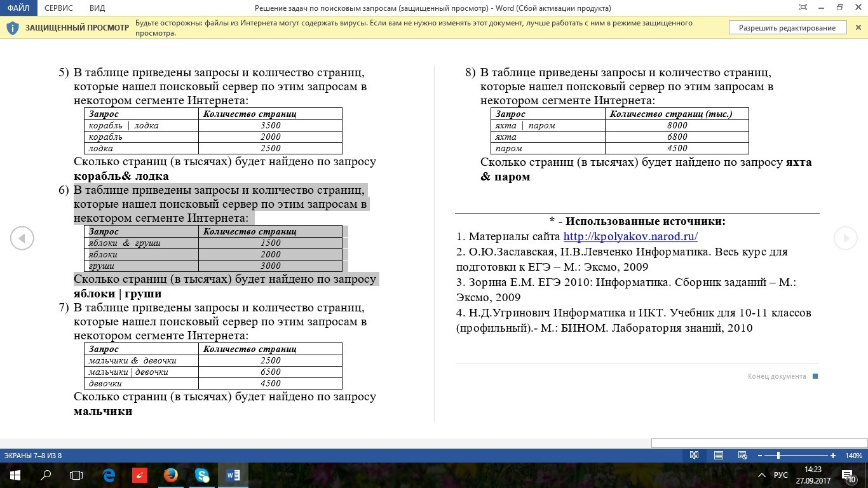Zoom in using the plus button
This screenshot has height=488, width=868.
tap(832, 455)
